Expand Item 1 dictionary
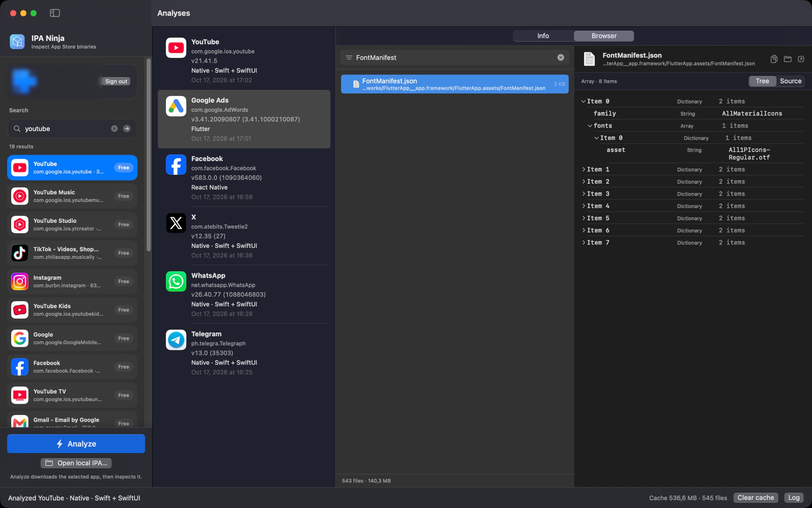Screen dimensions: 812x508 pyautogui.click(x=584, y=169)
